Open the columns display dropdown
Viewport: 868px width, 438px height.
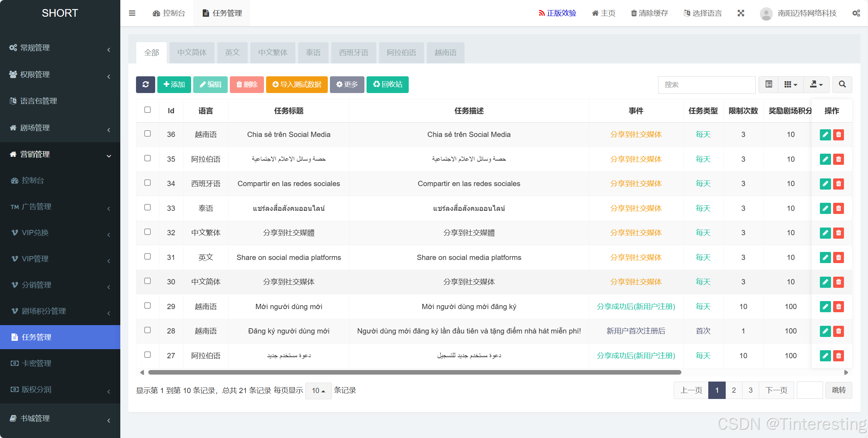pos(791,84)
